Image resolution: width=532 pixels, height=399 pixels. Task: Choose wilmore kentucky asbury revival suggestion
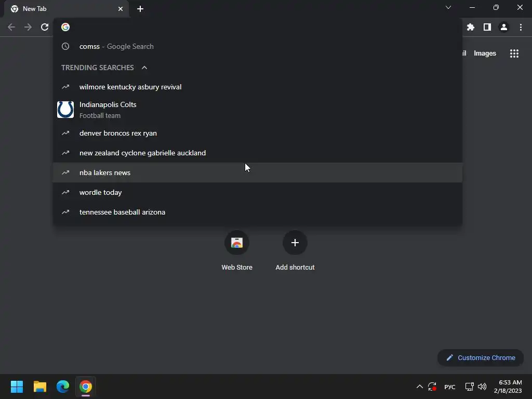[x=258, y=87]
